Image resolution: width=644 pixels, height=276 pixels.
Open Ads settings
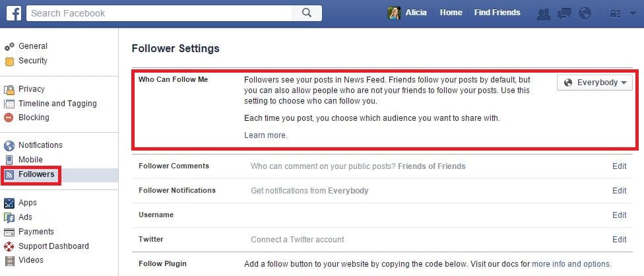point(25,217)
